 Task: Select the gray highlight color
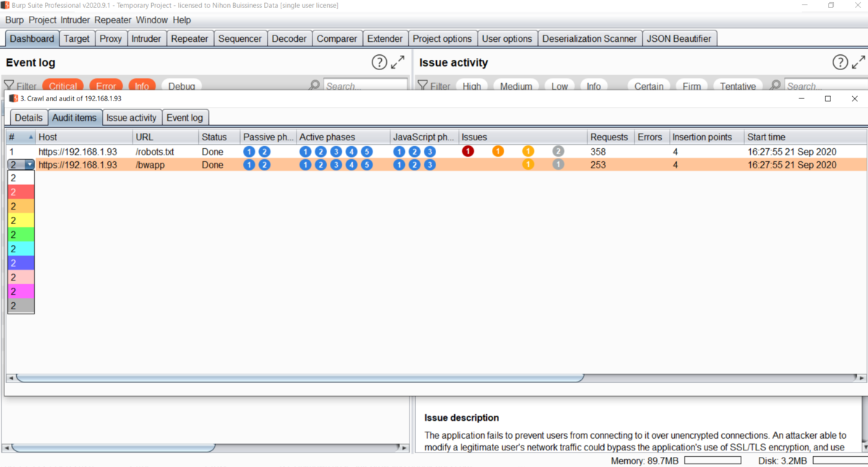21,306
